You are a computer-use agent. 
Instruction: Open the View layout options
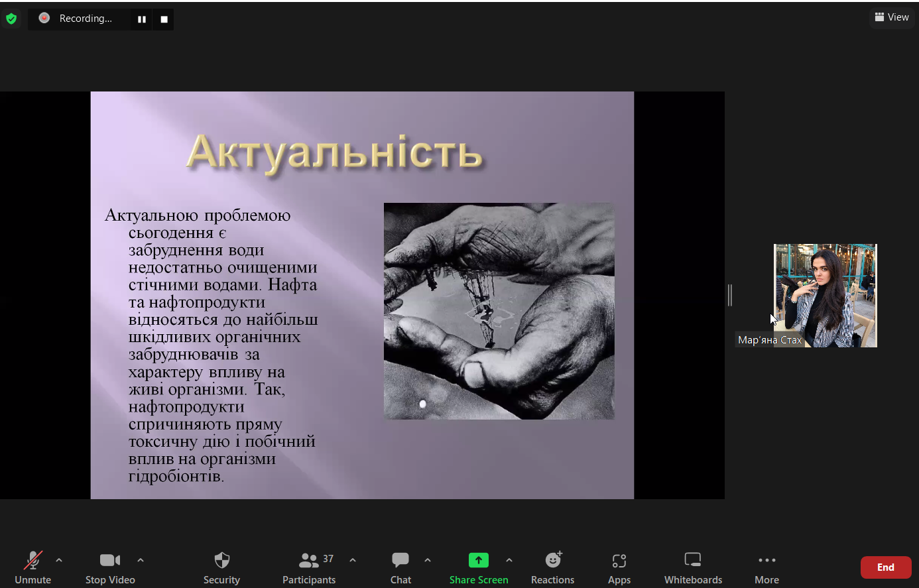click(891, 17)
